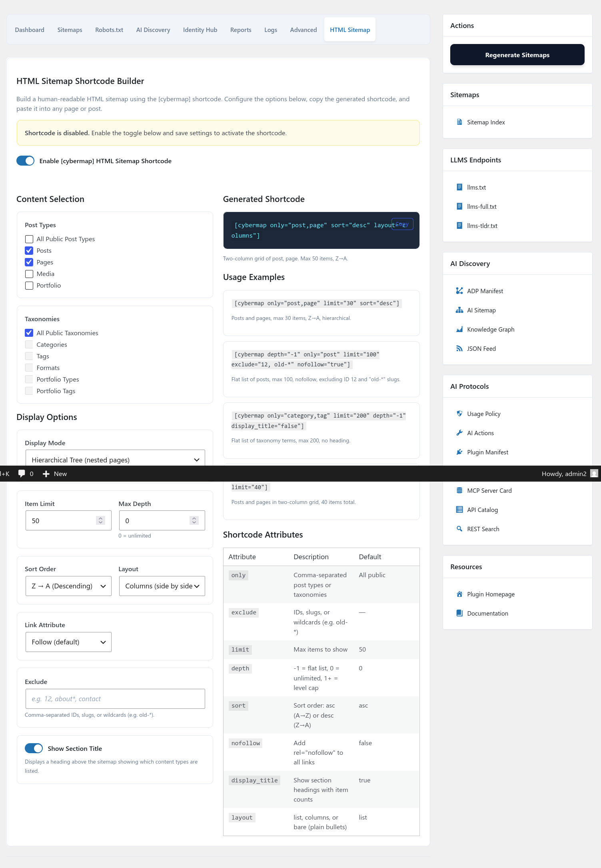Click the Max Depth stepper arrows
This screenshot has height=868, width=601.
coord(194,520)
